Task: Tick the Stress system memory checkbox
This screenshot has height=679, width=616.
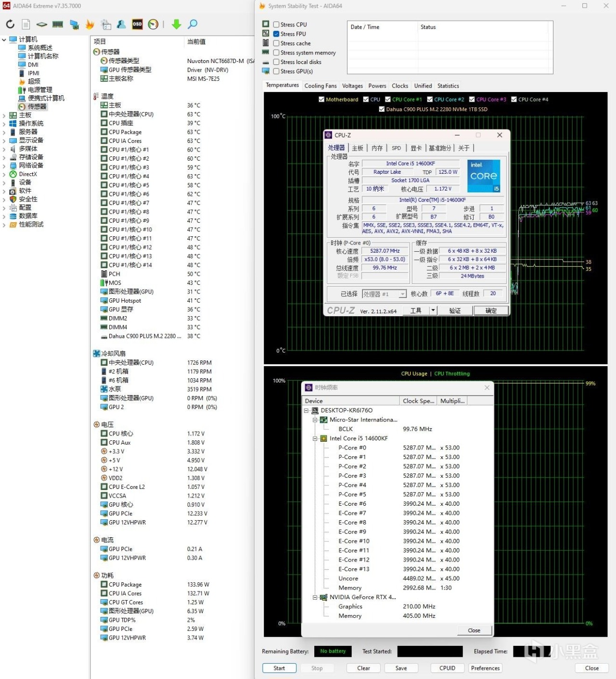Action: 276,53
